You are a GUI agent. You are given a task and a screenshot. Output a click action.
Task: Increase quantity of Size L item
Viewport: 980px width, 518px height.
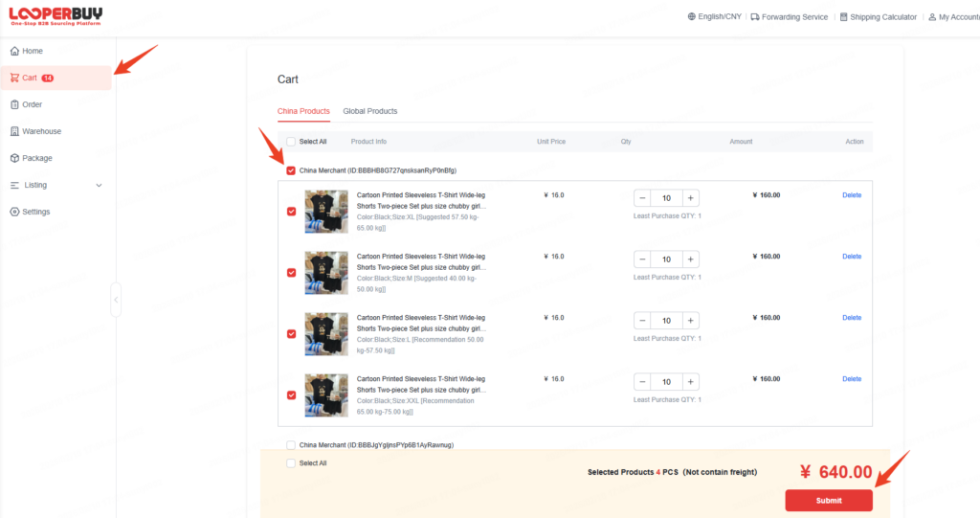coord(691,321)
